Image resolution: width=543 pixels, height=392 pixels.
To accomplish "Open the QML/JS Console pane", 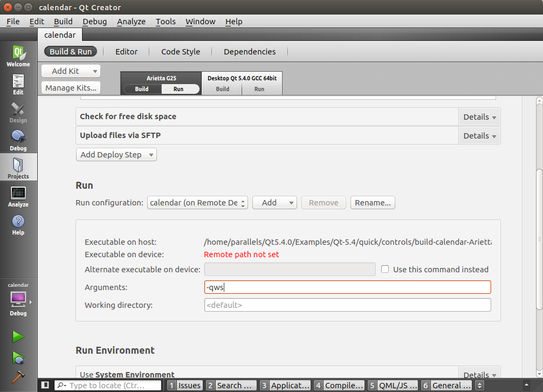I will coord(393,385).
